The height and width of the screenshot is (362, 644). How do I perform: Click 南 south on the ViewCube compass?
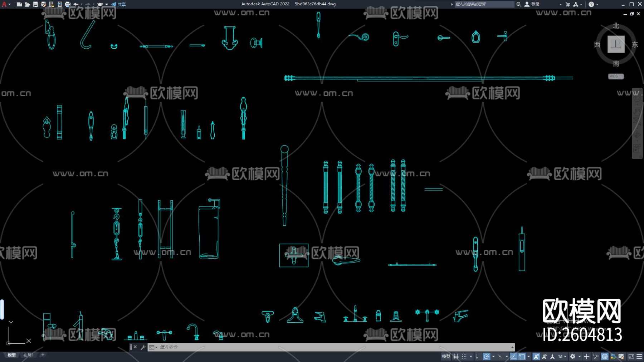tap(616, 64)
